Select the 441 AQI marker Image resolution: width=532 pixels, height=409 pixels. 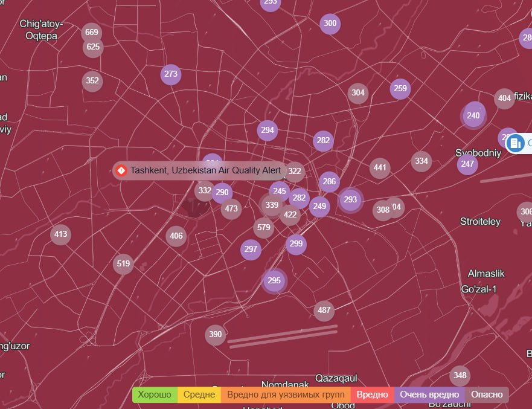(x=380, y=168)
